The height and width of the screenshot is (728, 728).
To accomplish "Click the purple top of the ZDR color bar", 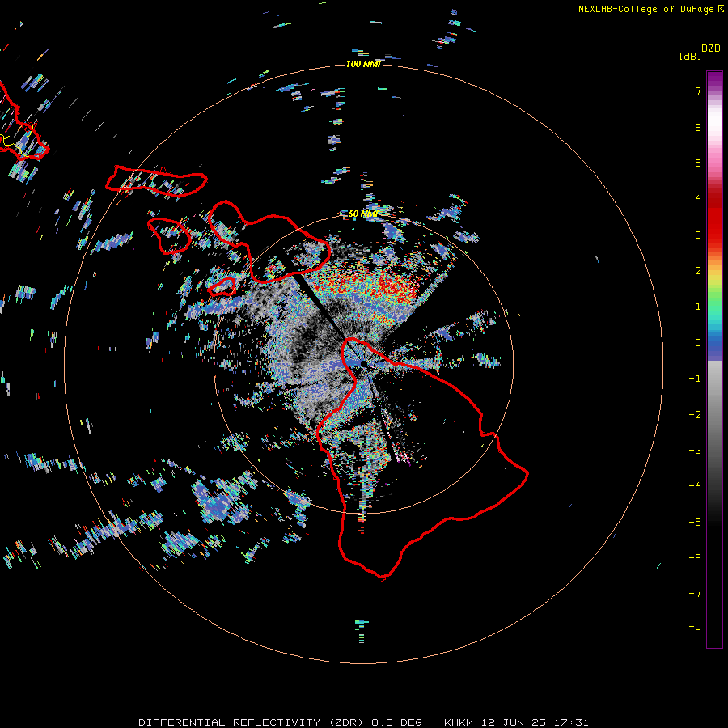I will pyautogui.click(x=714, y=79).
